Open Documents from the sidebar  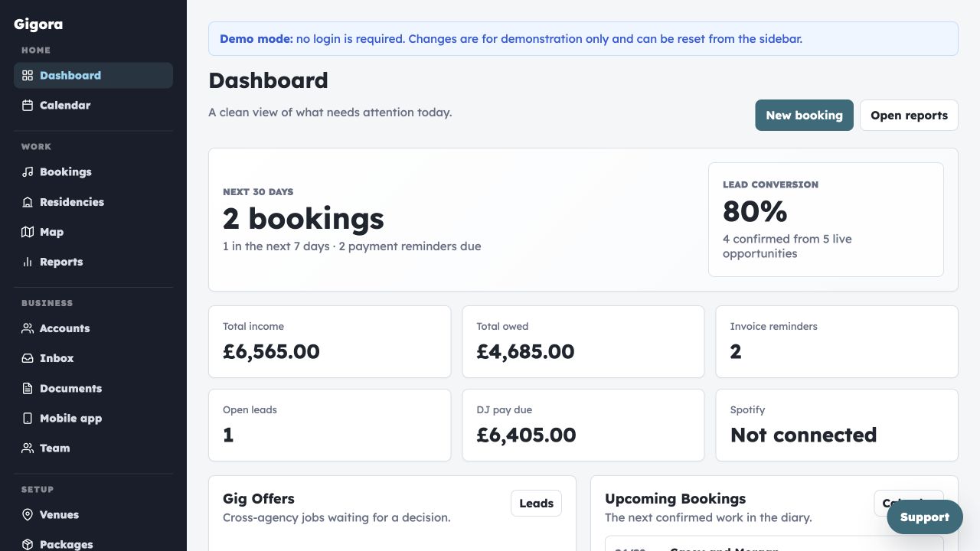93,389
